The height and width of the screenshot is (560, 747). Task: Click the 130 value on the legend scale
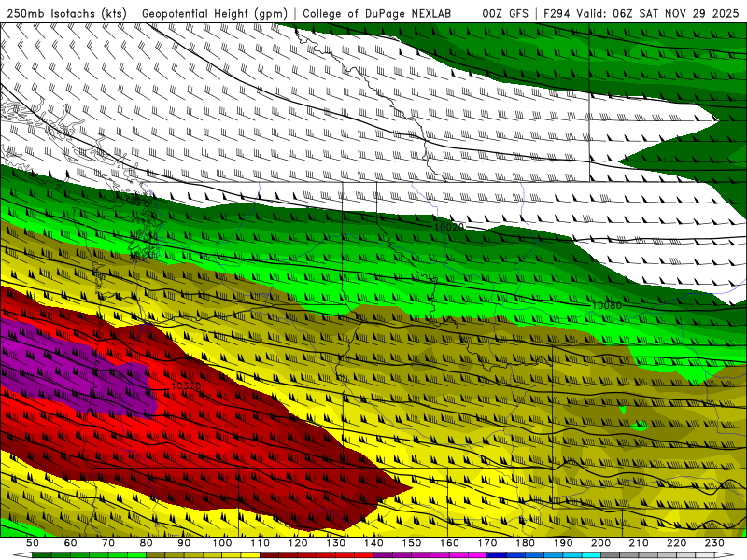(336, 543)
